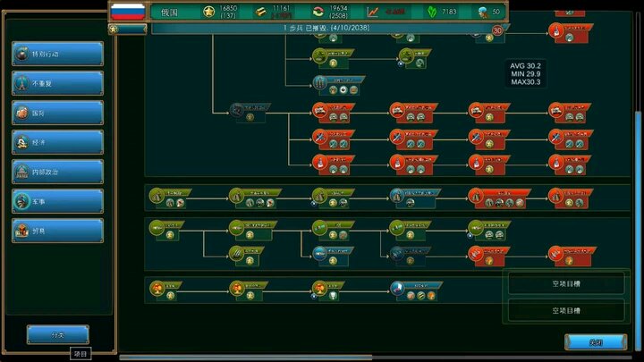Select the blue pillars project node near the top
This screenshot has height=362, width=644.
pos(339,86)
